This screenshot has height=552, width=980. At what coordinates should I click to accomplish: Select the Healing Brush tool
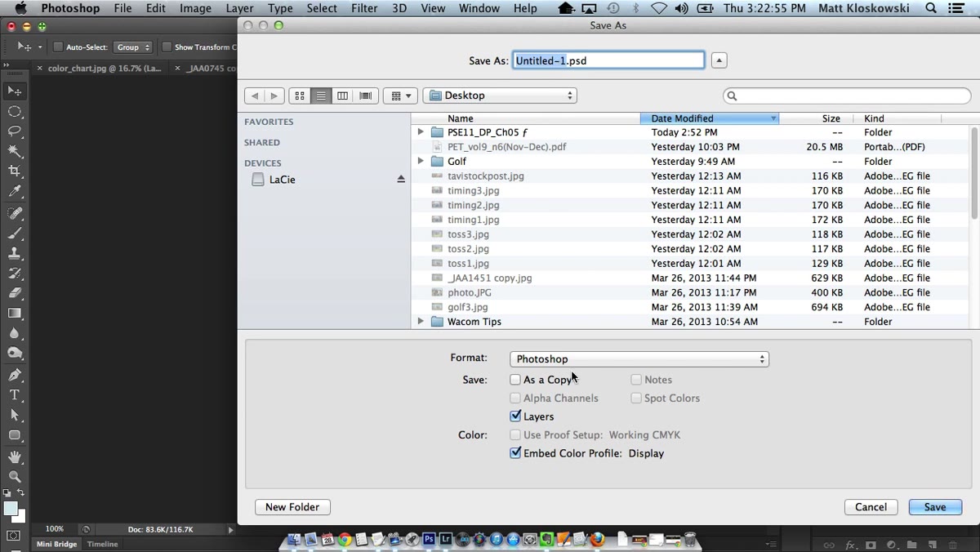(x=15, y=213)
